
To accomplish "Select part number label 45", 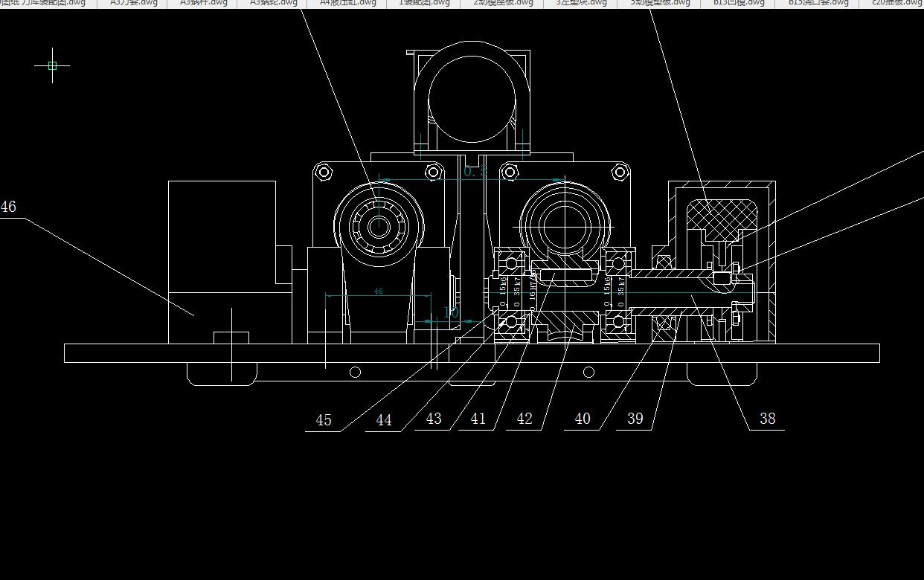I will pyautogui.click(x=324, y=420).
